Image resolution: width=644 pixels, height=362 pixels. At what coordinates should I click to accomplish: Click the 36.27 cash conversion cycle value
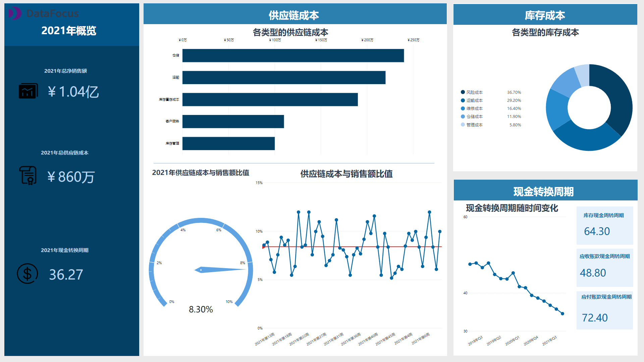tap(66, 275)
